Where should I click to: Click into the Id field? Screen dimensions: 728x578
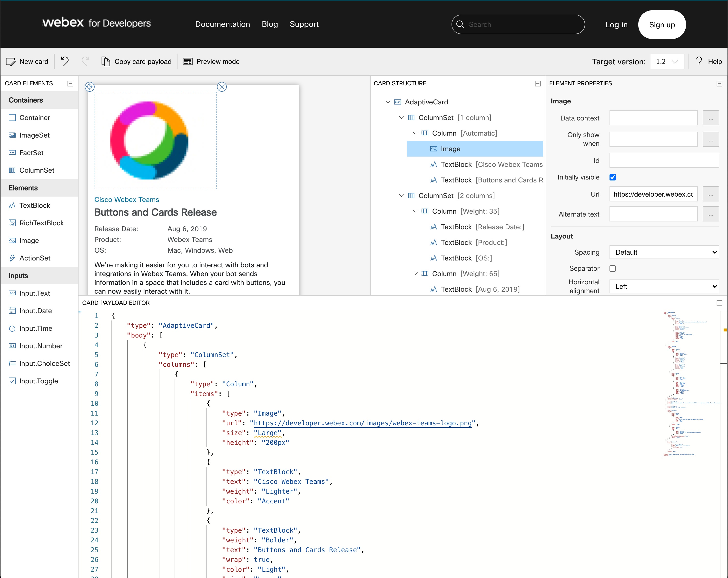pos(664,160)
